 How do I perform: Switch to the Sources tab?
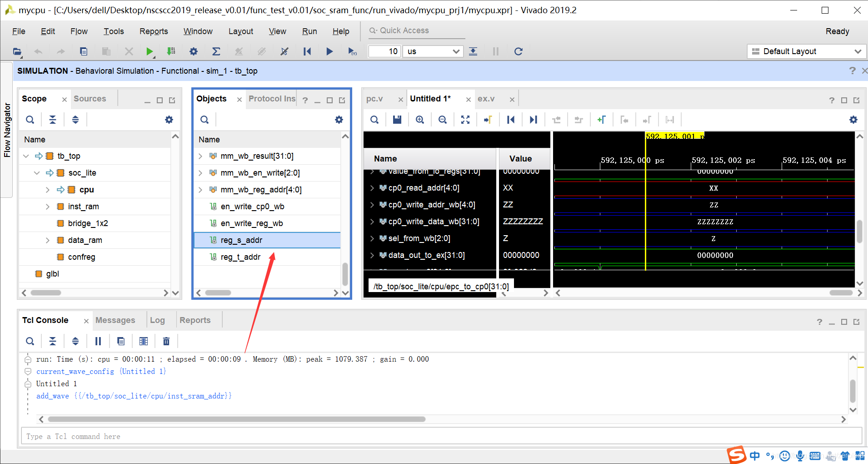pyautogui.click(x=90, y=99)
